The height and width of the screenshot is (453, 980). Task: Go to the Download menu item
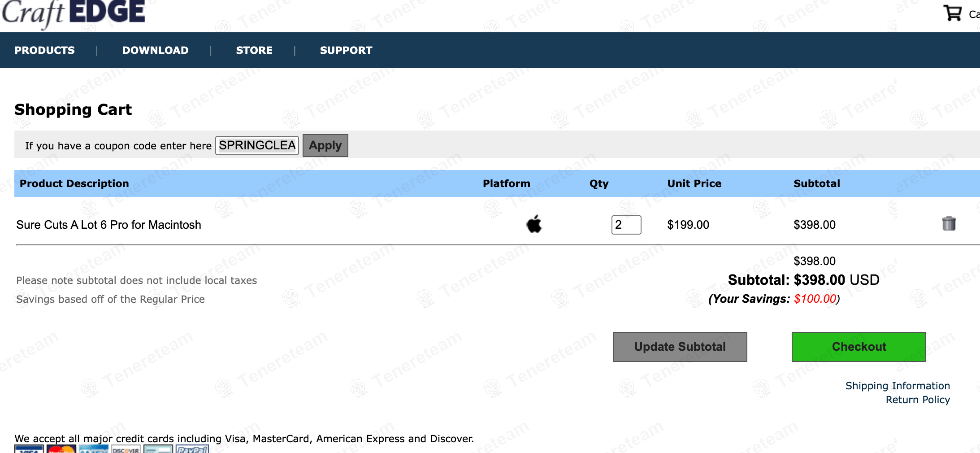coord(156,50)
